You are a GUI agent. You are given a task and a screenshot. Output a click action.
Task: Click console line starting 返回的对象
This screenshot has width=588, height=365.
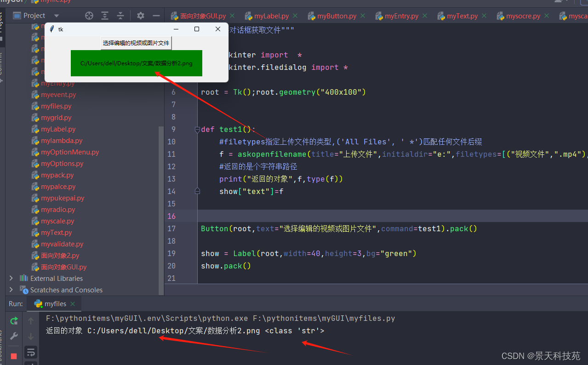click(x=185, y=331)
